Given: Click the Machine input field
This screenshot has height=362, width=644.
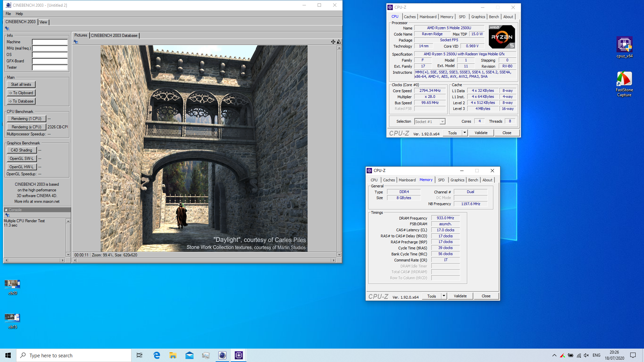Looking at the screenshot, I should tap(50, 42).
